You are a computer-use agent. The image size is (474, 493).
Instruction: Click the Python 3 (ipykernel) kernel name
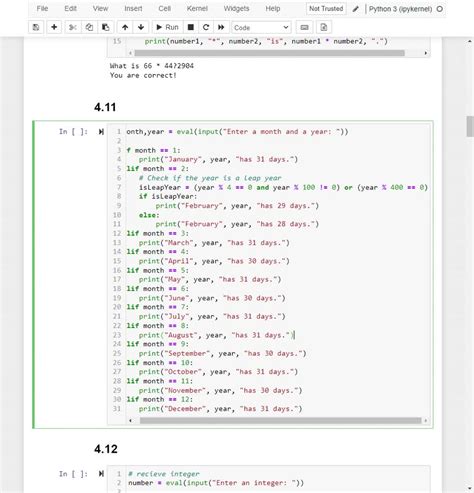tap(400, 9)
